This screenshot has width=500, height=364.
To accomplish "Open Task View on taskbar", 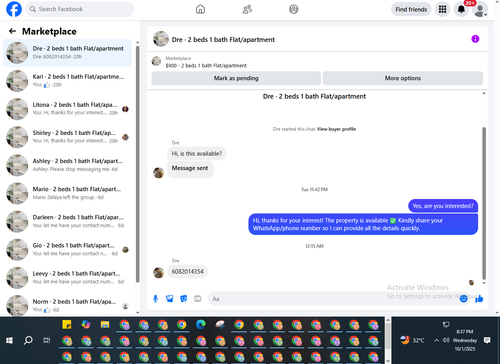I will click(x=47, y=340).
